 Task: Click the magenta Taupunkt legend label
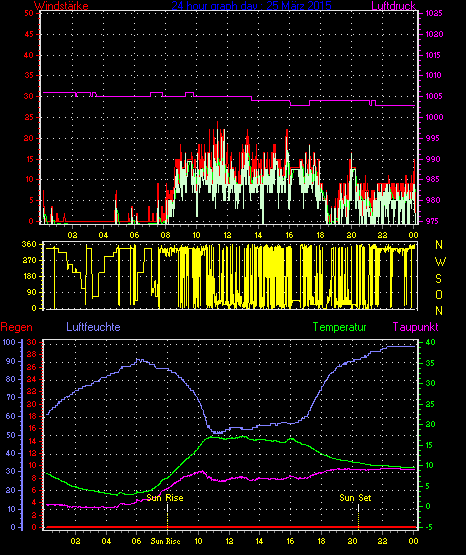(x=416, y=327)
